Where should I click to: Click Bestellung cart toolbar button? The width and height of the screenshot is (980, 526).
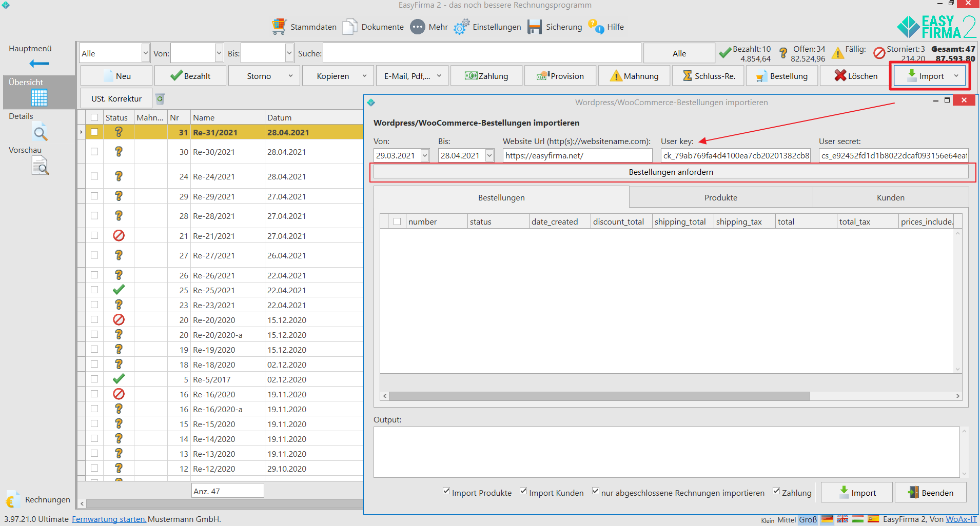click(x=782, y=76)
